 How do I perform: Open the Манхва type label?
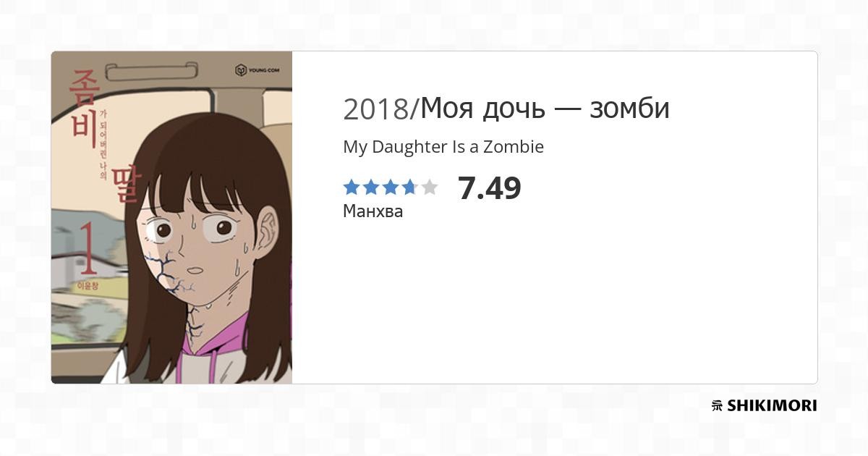tap(373, 211)
